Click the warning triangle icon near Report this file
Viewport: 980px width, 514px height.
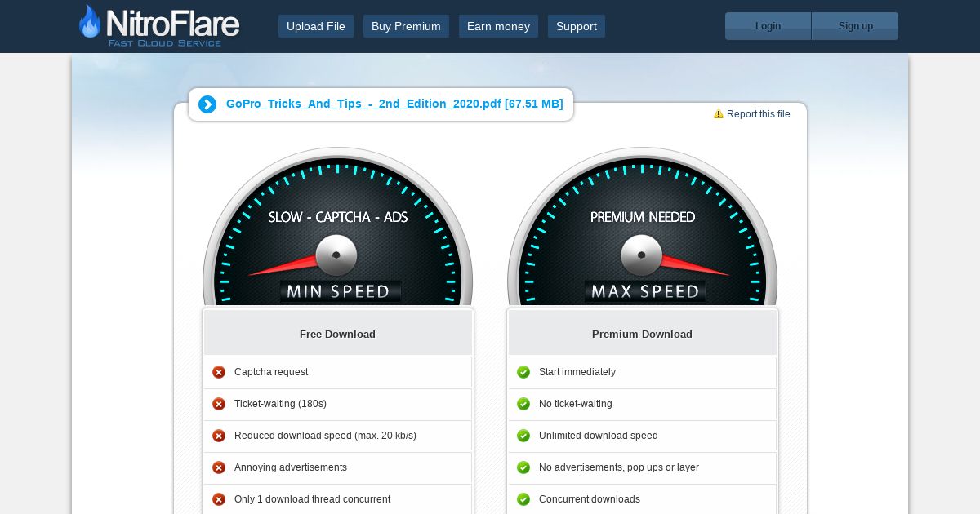[719, 114]
